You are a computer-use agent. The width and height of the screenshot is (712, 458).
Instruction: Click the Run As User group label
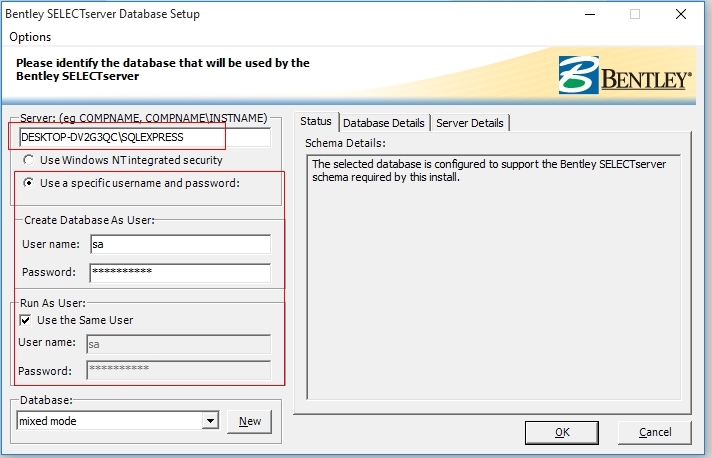click(53, 303)
